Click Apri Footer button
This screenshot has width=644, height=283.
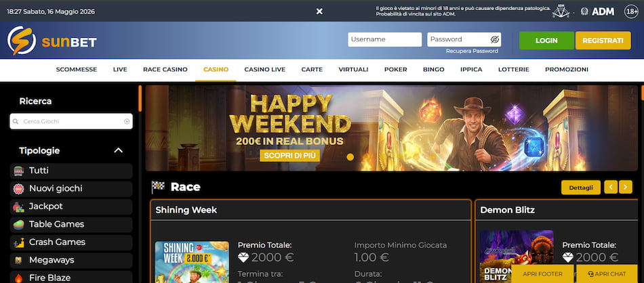[x=542, y=274]
